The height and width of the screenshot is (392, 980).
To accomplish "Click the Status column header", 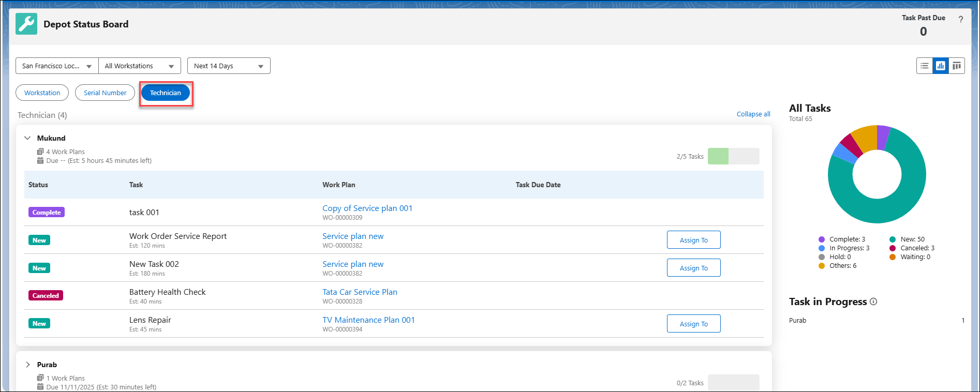I will click(38, 185).
